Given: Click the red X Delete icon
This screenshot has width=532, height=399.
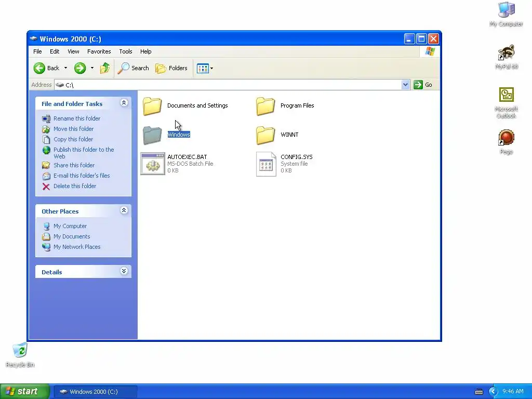Looking at the screenshot, I should pos(46,187).
